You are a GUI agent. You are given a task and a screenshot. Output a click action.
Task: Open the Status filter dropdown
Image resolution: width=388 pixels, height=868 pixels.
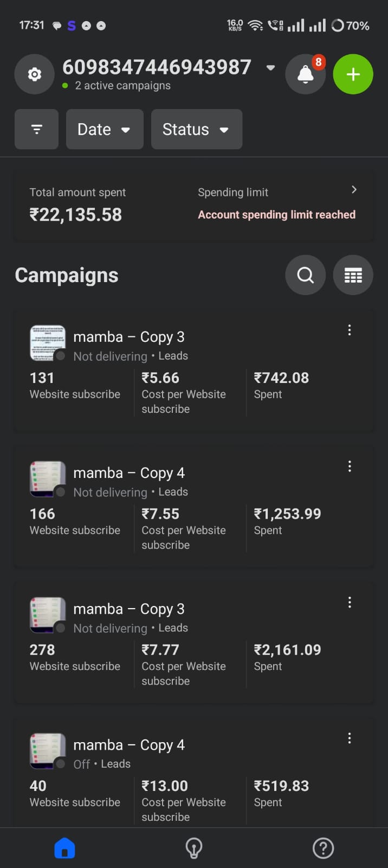pyautogui.click(x=196, y=129)
